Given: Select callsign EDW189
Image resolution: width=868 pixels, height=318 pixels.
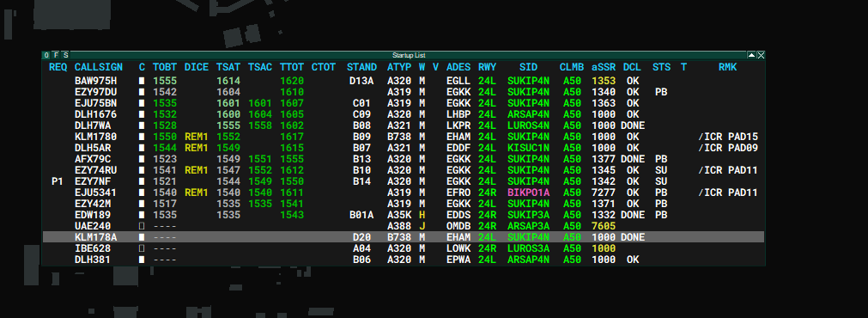Looking at the screenshot, I should pyautogui.click(x=93, y=215).
